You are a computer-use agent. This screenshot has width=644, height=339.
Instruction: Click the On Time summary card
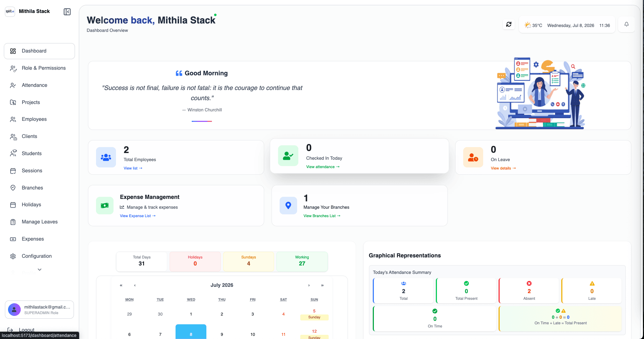pos(434,319)
